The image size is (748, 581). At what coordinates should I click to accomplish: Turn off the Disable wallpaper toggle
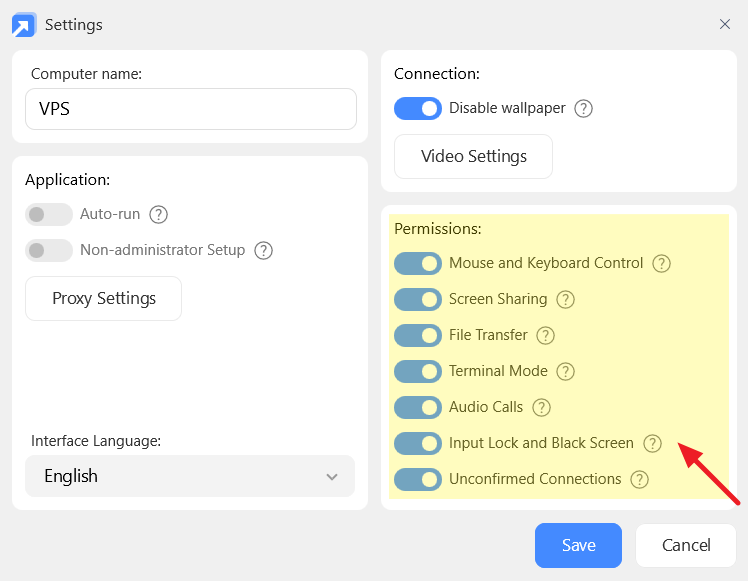[418, 108]
